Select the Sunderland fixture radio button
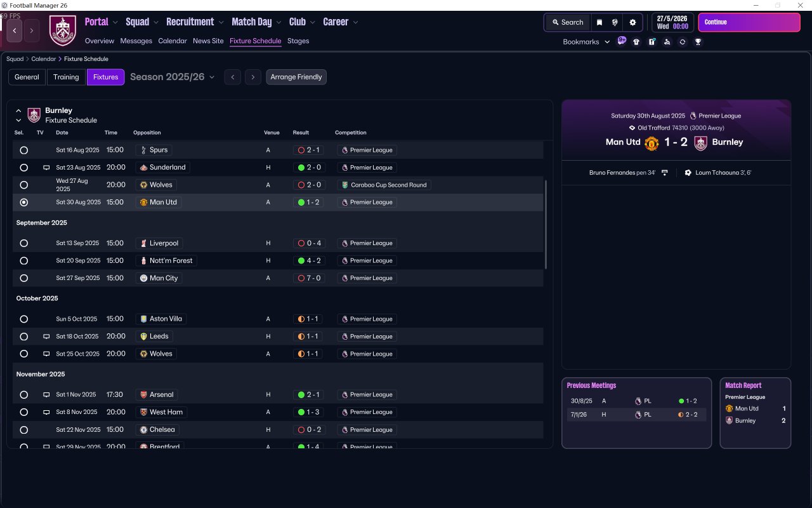Viewport: 812px width, 508px height. click(x=24, y=168)
